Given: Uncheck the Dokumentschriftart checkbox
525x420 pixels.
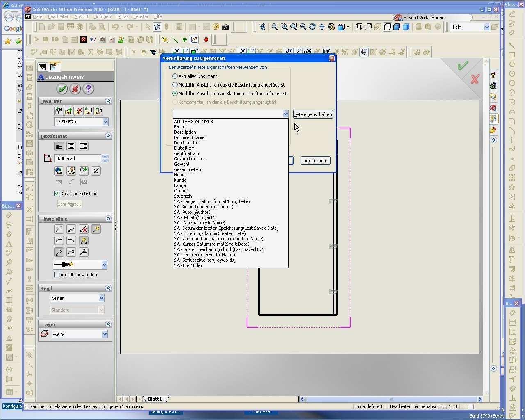Looking at the screenshot, I should point(57,193).
